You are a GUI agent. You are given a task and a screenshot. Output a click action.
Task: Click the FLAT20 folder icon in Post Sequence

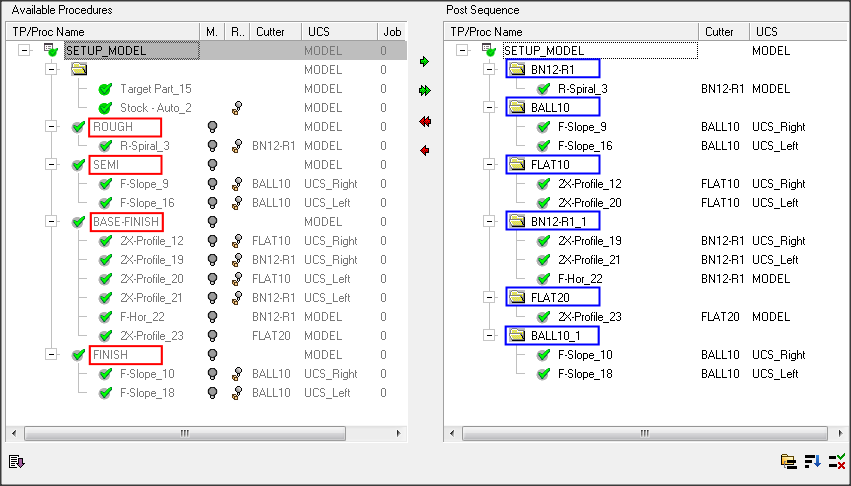[x=517, y=297]
